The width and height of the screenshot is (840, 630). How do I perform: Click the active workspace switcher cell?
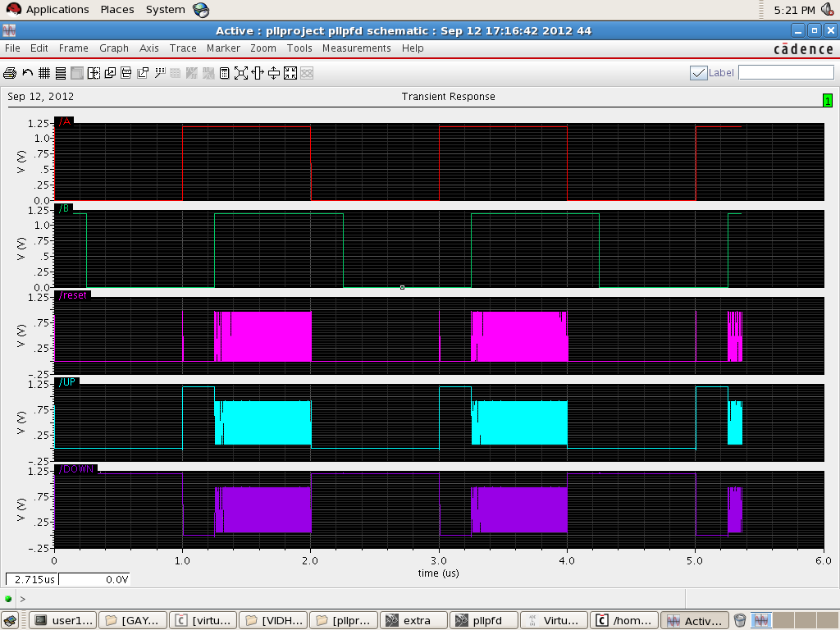(760, 620)
